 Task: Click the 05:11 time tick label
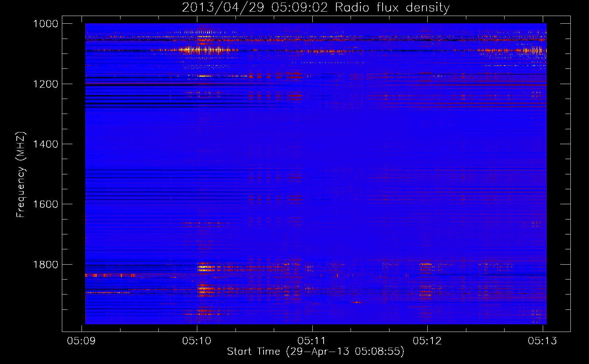click(312, 341)
